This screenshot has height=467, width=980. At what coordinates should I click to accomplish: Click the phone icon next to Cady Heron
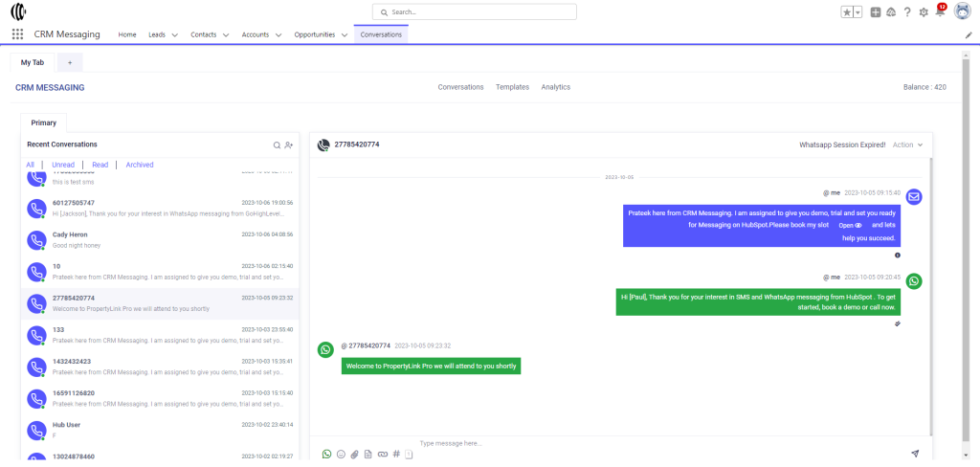pyautogui.click(x=37, y=240)
